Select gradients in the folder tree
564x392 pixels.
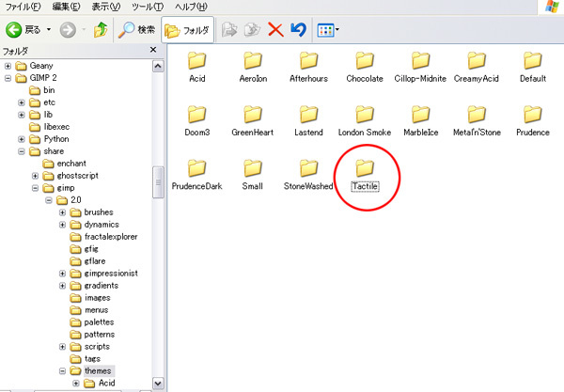(102, 286)
